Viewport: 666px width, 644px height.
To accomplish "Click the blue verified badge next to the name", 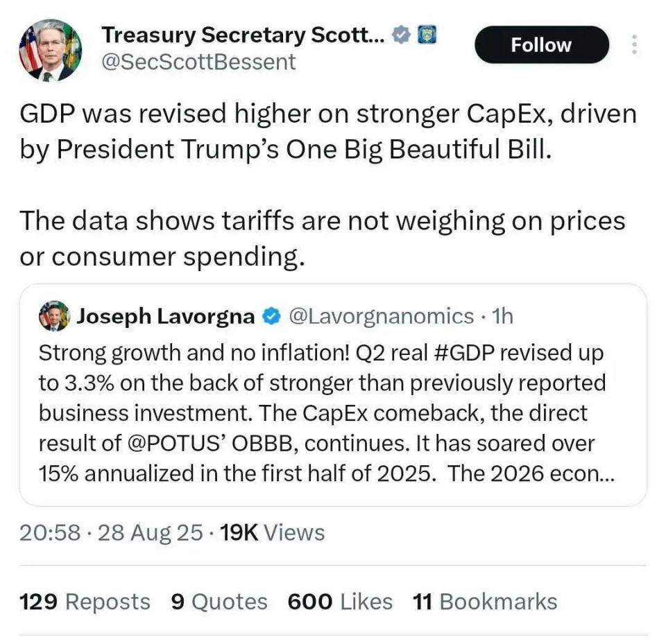I will click(x=400, y=35).
